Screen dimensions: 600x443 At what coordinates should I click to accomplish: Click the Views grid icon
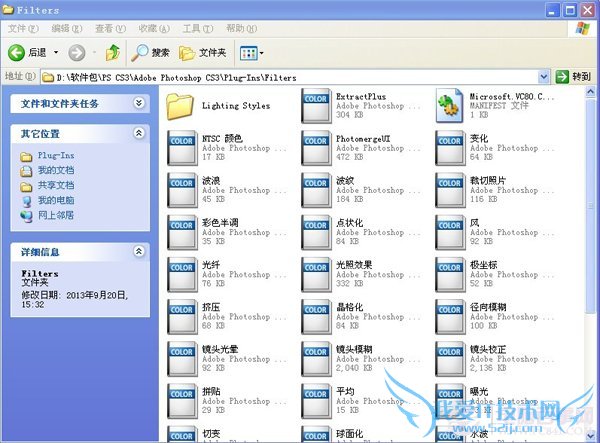coord(249,53)
